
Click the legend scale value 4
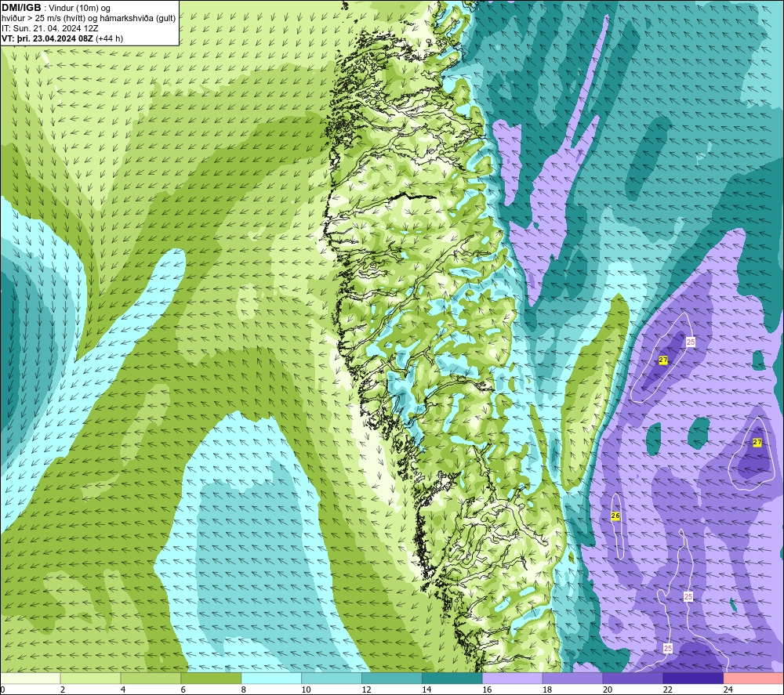(123, 690)
